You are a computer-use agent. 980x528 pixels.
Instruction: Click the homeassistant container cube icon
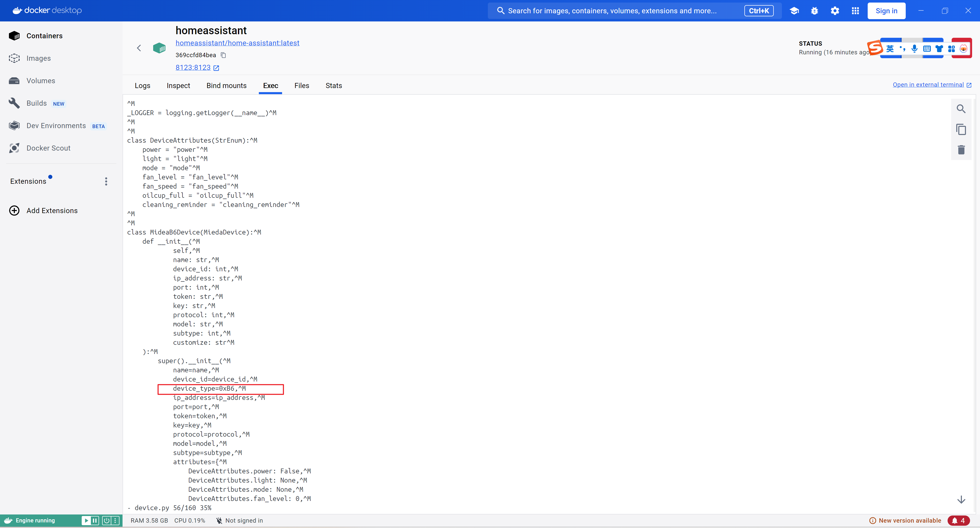[x=159, y=48]
